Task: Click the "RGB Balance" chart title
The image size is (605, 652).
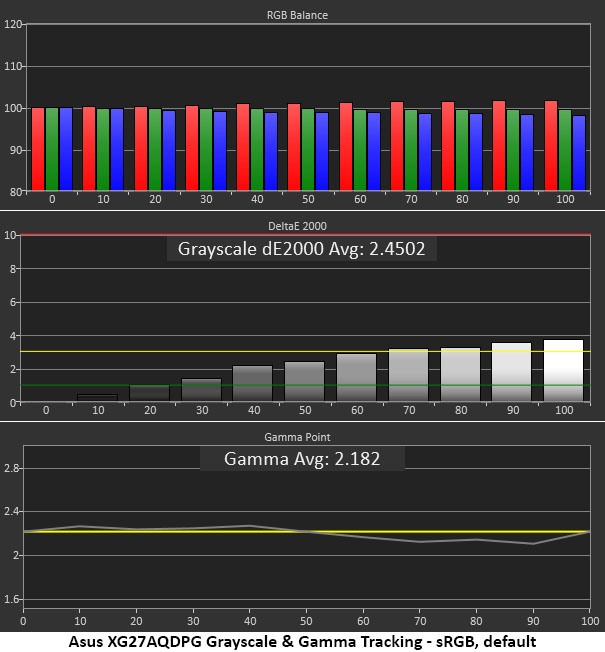Action: (297, 15)
